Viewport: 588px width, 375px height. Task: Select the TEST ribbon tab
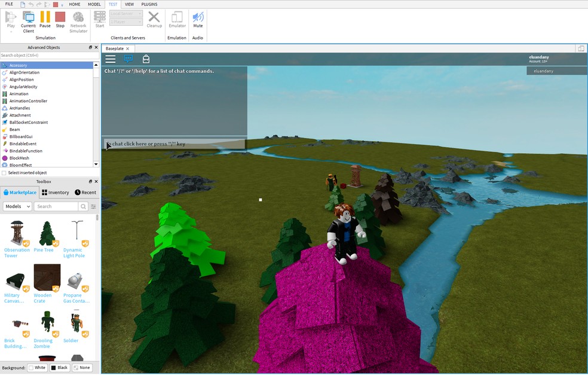coord(113,4)
